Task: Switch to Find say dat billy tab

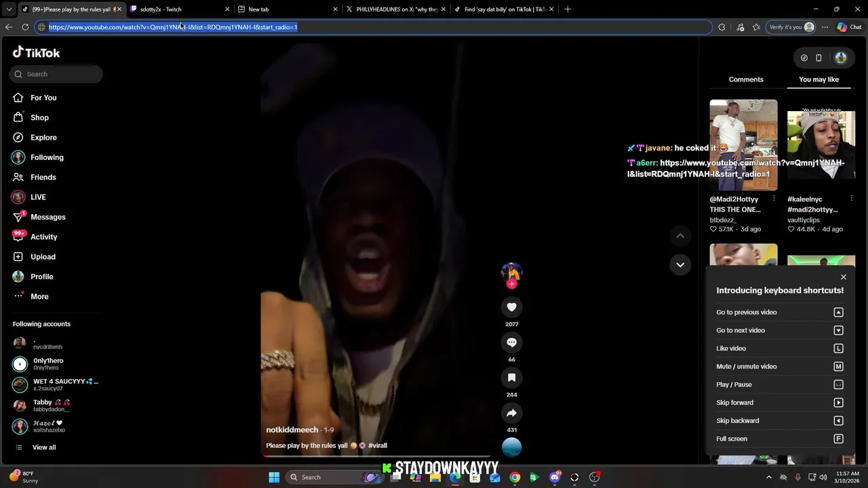Action: click(x=503, y=9)
